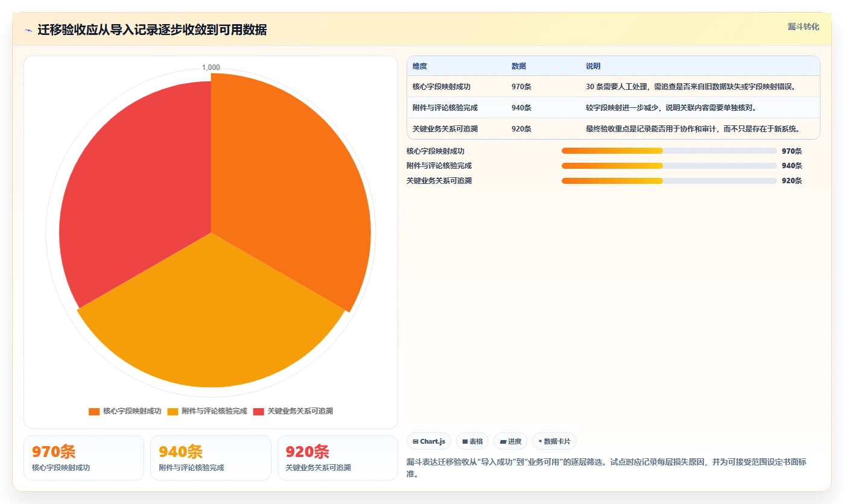Click the 进度 tag chip
The width and height of the screenshot is (844, 504).
click(510, 441)
